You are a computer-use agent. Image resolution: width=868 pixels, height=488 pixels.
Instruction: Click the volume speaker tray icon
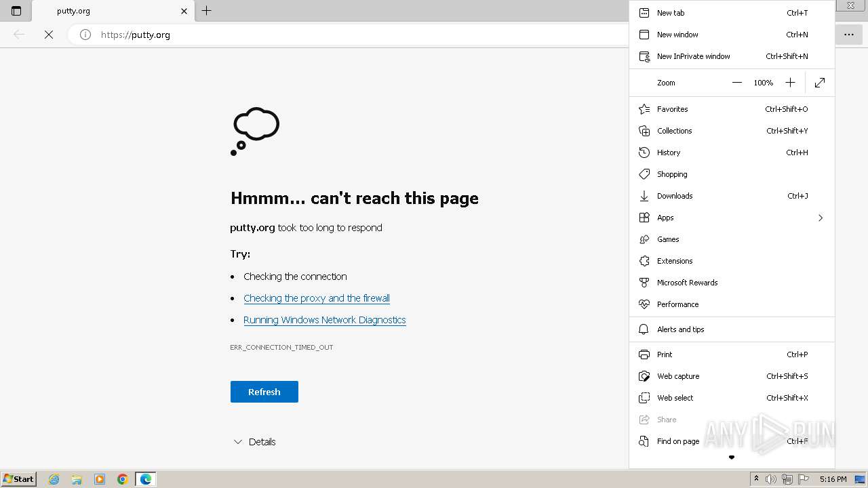(771, 479)
